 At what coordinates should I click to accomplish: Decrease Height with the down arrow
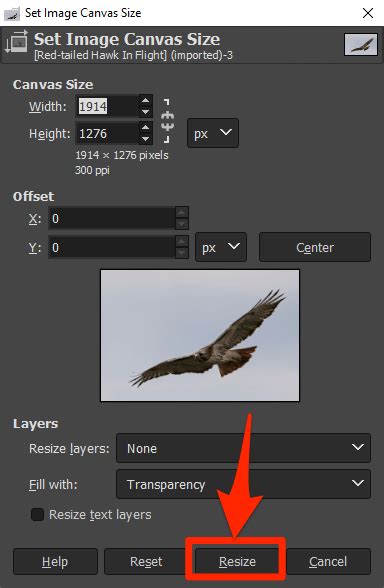click(146, 139)
